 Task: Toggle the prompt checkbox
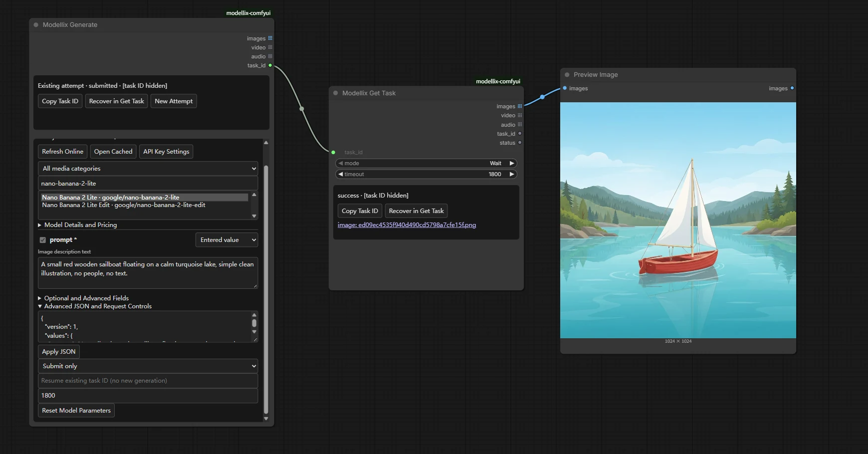pos(43,240)
